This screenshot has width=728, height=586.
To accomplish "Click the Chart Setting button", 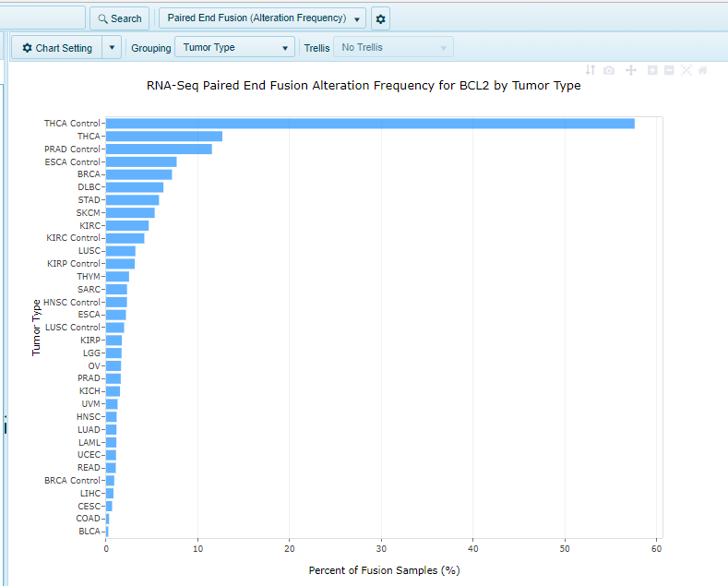I will coord(56,48).
